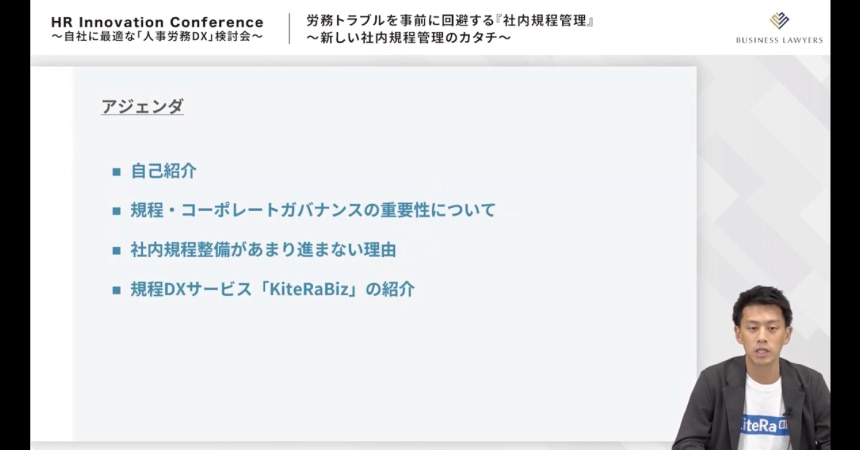
Task: Click the 労務トラブルを事前に回避する session title
Action: (450, 20)
